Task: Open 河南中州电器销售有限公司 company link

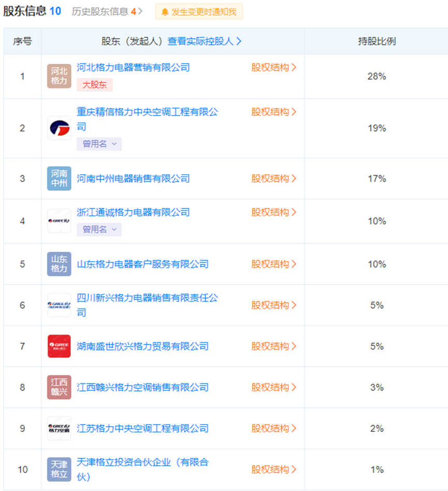Action: pos(133,178)
